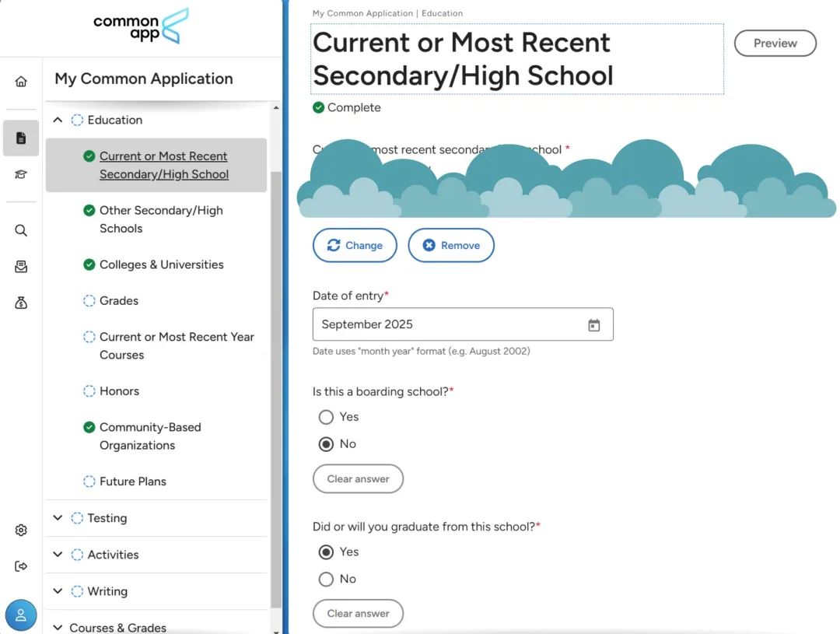Viewport: 840px width, 634px height.
Task: Click the Change school button
Action: (x=355, y=246)
